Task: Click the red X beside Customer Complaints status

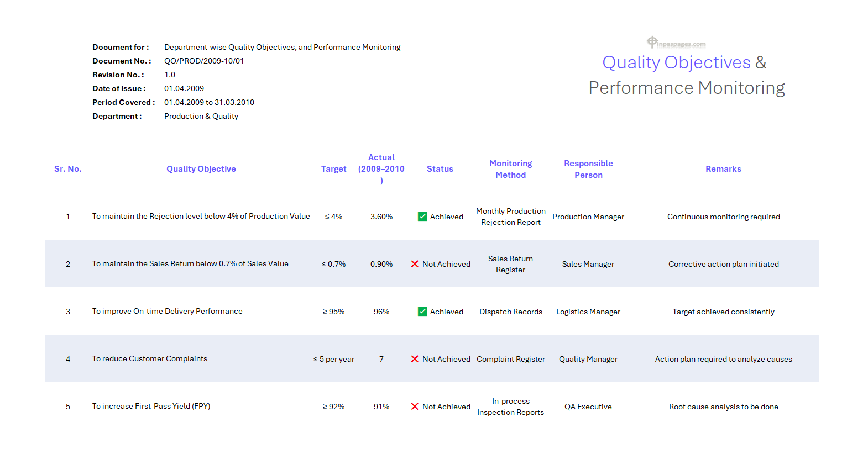Action: (x=415, y=359)
